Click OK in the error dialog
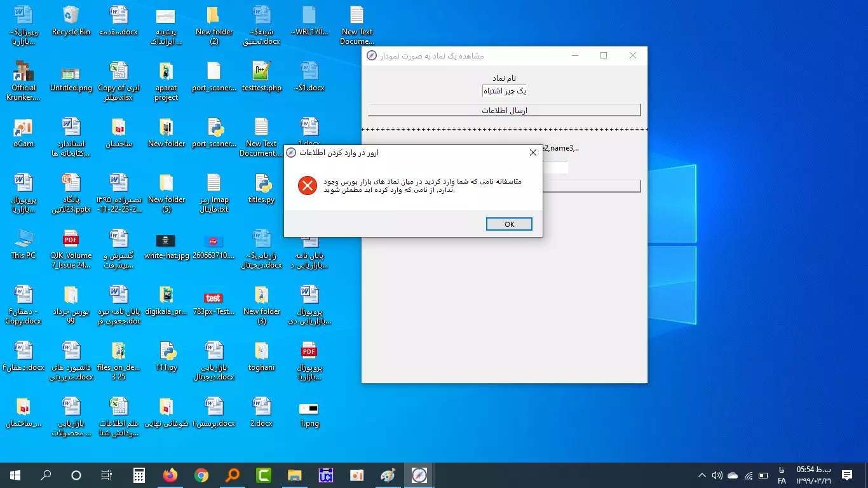The image size is (868, 488). [x=509, y=224]
